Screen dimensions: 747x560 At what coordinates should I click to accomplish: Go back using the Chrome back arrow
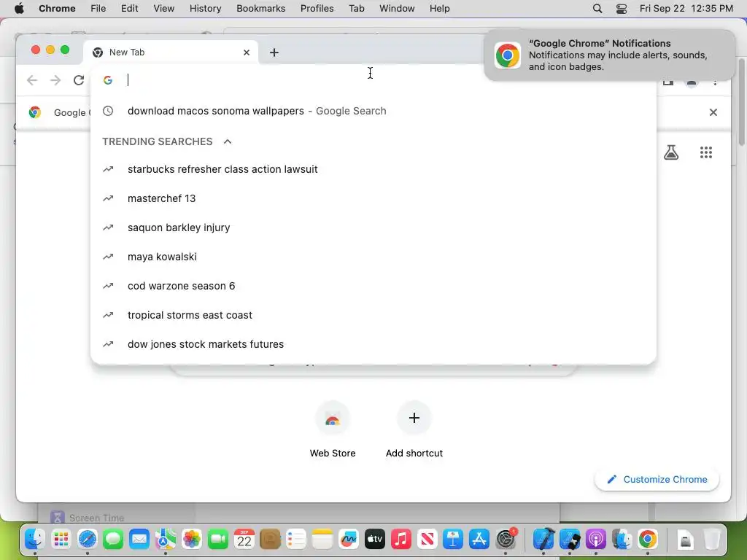(32, 80)
